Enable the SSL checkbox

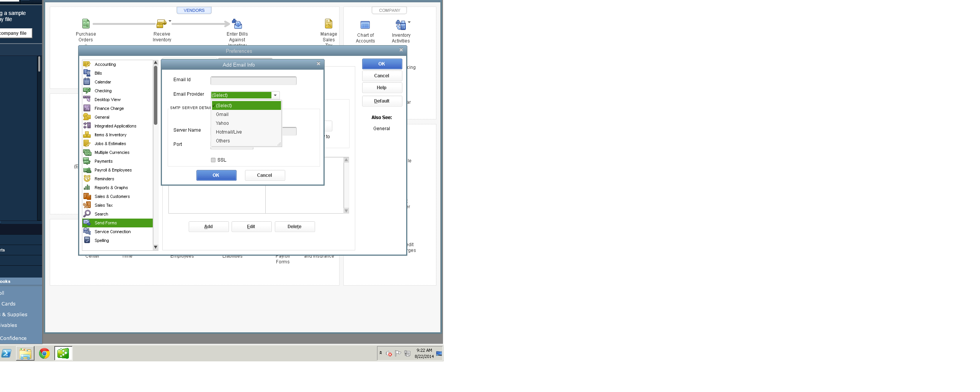pyautogui.click(x=213, y=160)
